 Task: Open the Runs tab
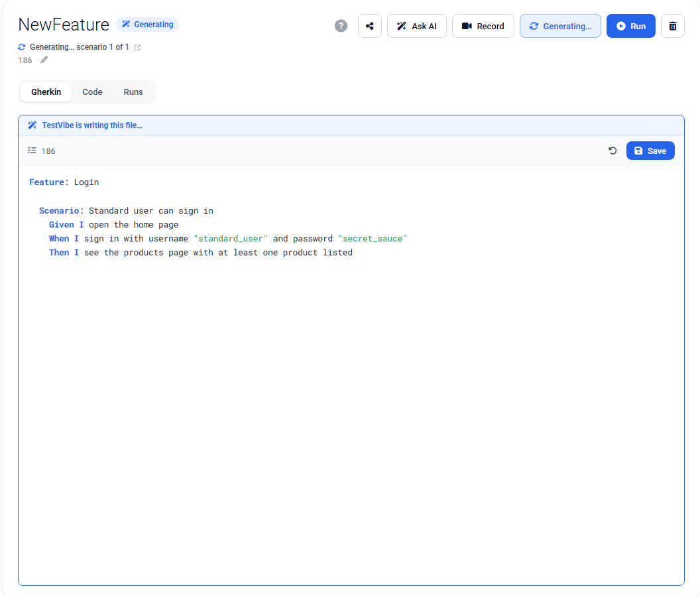pos(133,92)
